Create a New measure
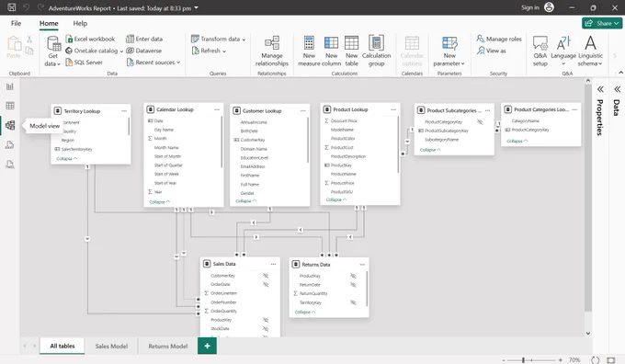Screen dimensions: 625x364 [x=309, y=51]
